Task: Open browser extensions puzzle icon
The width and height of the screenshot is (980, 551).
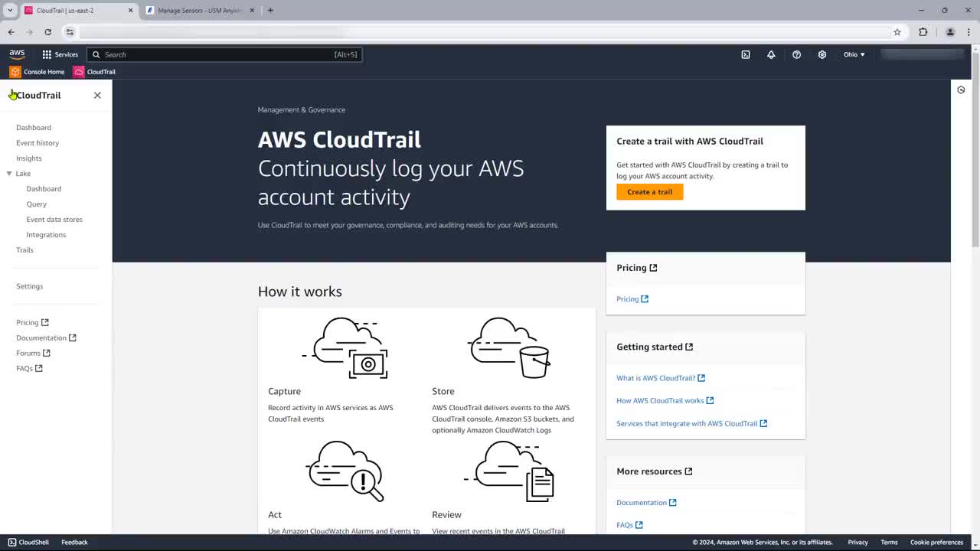Action: (x=923, y=32)
